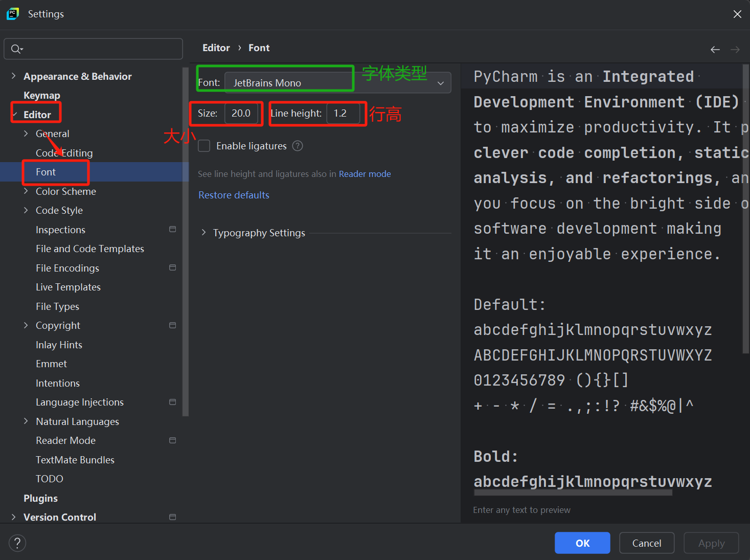Close the Settings dialog

tap(737, 14)
